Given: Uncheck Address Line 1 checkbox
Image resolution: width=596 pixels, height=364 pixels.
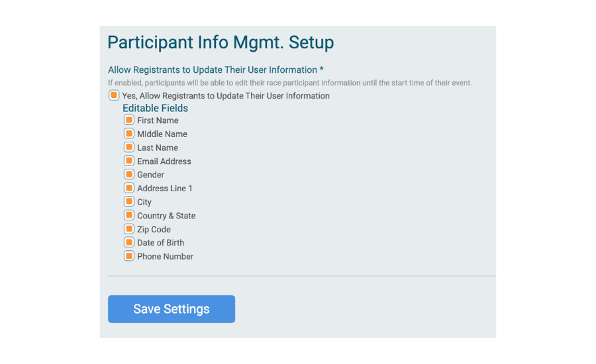Looking at the screenshot, I should [x=129, y=188].
